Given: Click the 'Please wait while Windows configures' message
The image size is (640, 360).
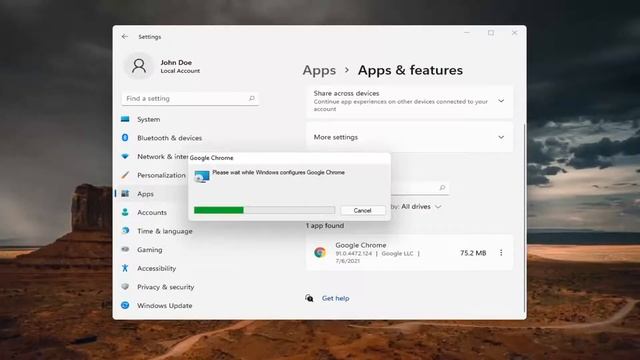Looking at the screenshot, I should pos(278,172).
